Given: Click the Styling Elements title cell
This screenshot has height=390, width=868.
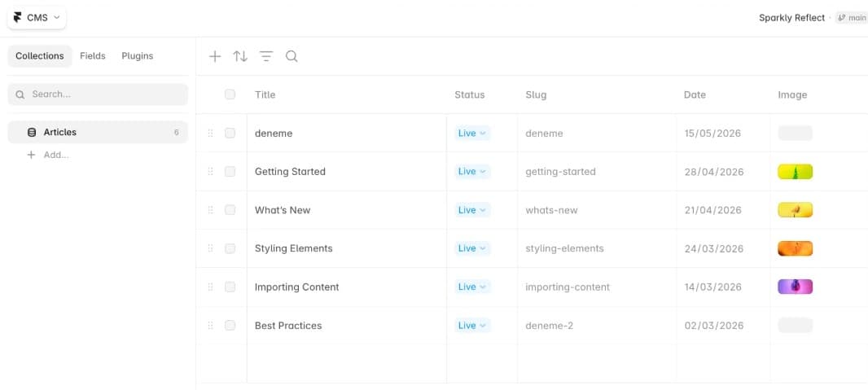Looking at the screenshot, I should pyautogui.click(x=347, y=248).
